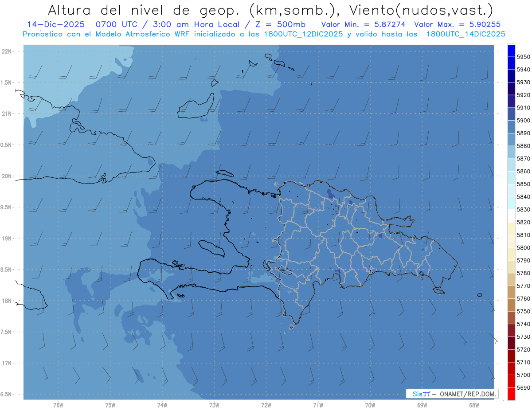Click the '5740' colorbar value

524,324
